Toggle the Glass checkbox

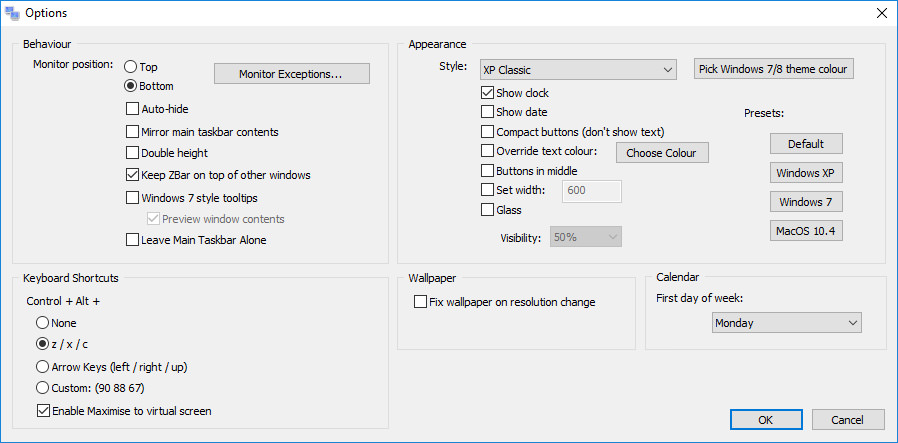coord(487,209)
